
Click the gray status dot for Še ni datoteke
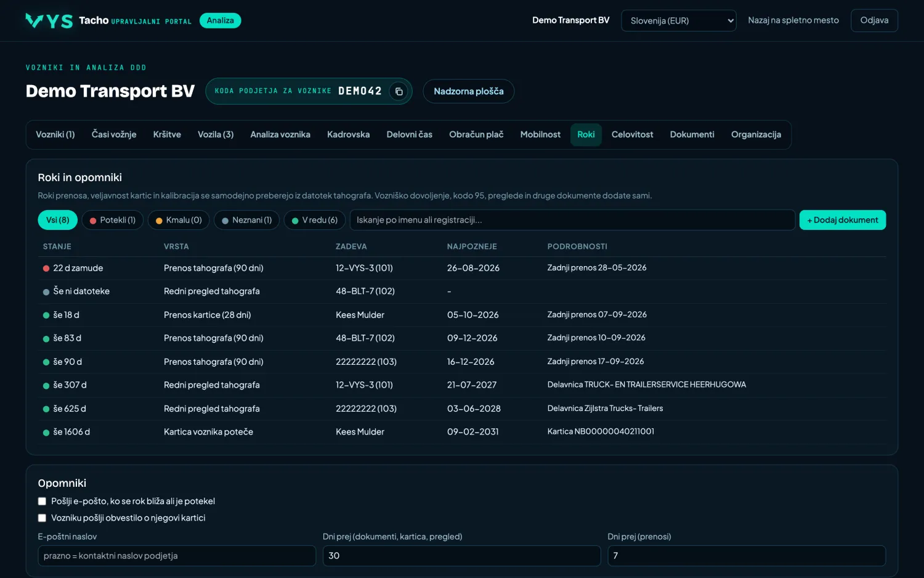pyautogui.click(x=46, y=292)
